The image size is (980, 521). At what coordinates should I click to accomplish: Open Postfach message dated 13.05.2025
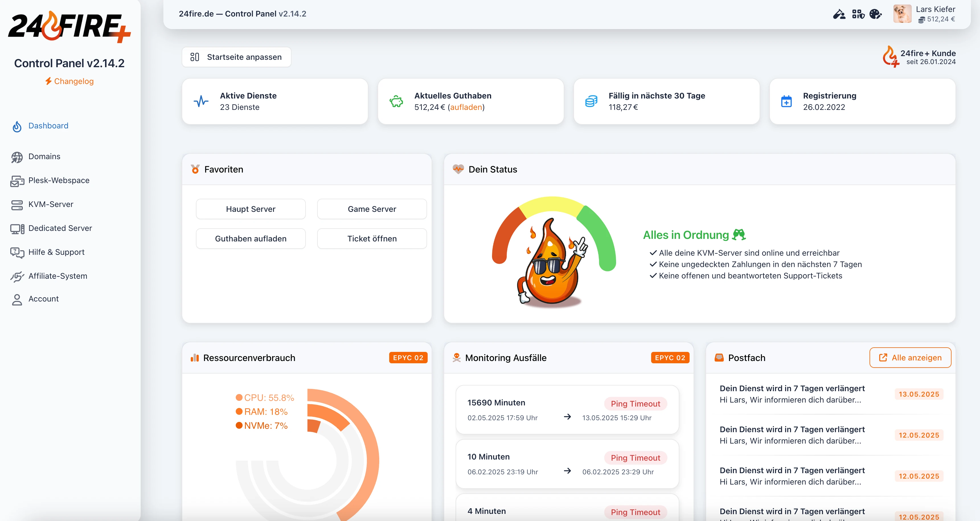(831, 394)
